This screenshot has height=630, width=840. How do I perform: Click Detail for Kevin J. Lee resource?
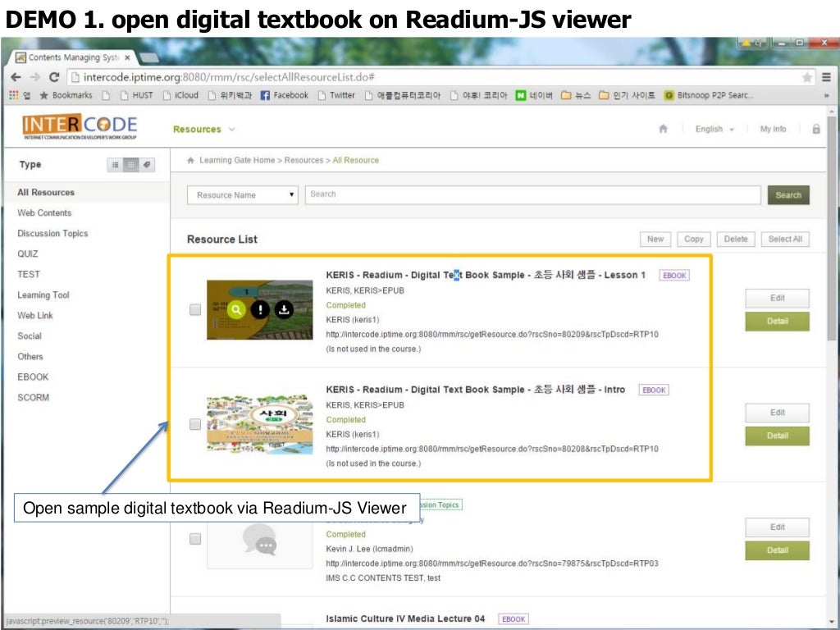click(x=778, y=550)
